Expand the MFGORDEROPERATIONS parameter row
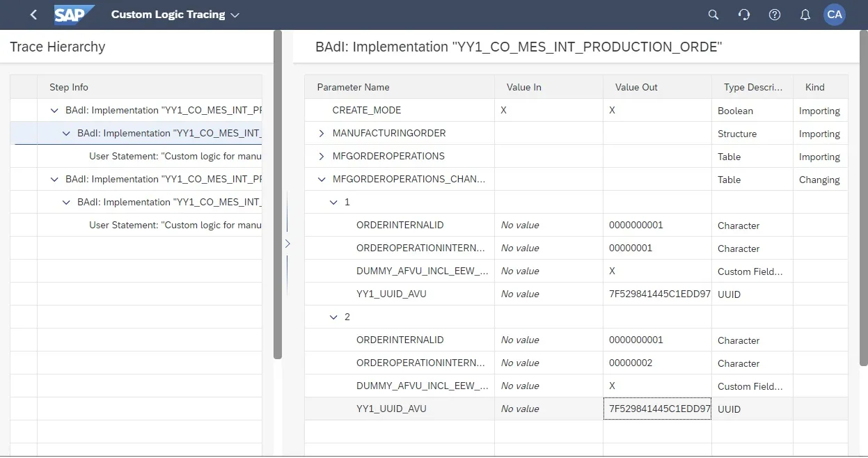This screenshot has height=458, width=868. point(321,157)
